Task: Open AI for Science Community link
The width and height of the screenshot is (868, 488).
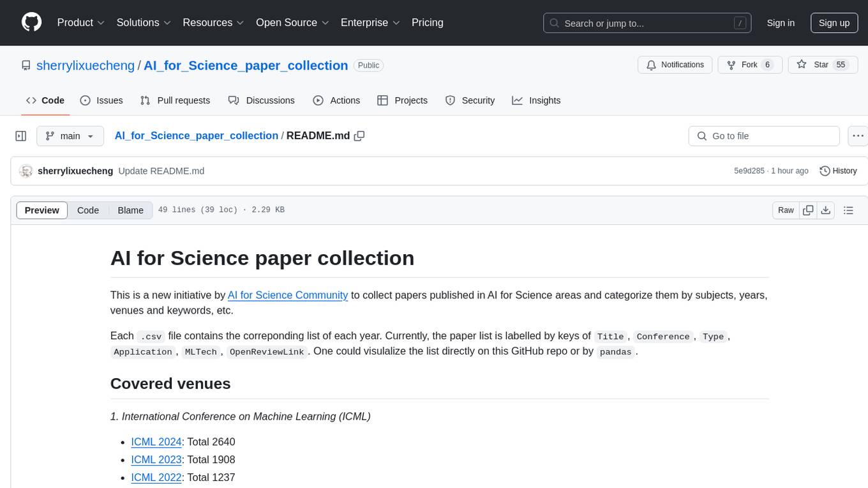Action: pos(288,295)
